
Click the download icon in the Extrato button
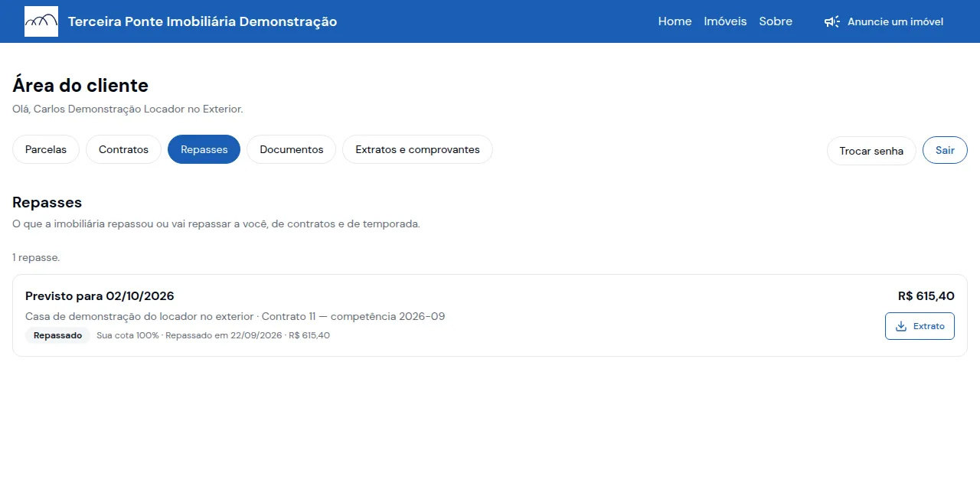pyautogui.click(x=901, y=326)
